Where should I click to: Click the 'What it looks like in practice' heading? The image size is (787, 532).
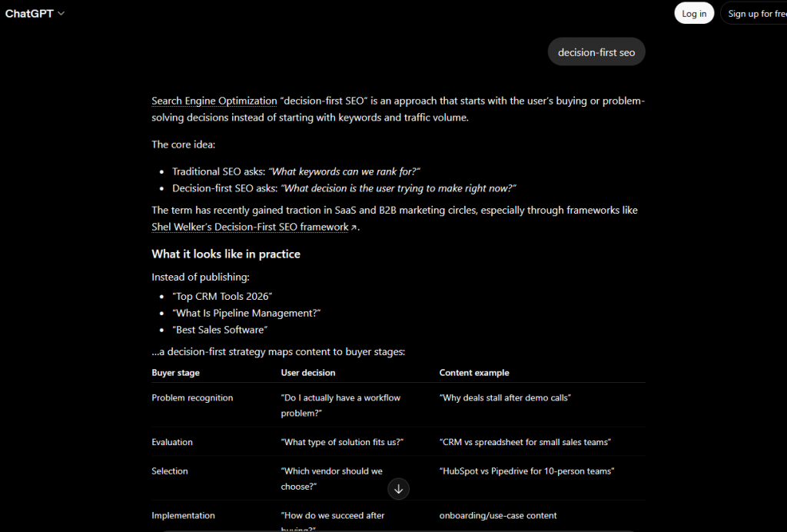point(226,254)
